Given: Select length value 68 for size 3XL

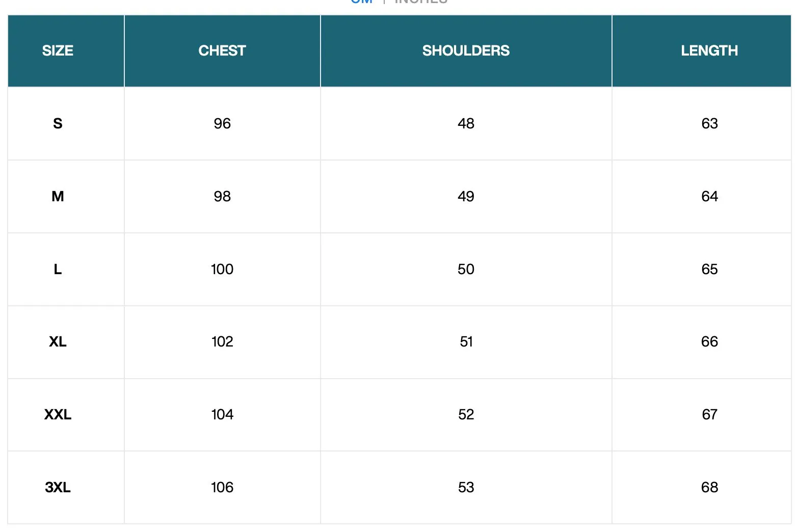Looking at the screenshot, I should coord(709,487).
